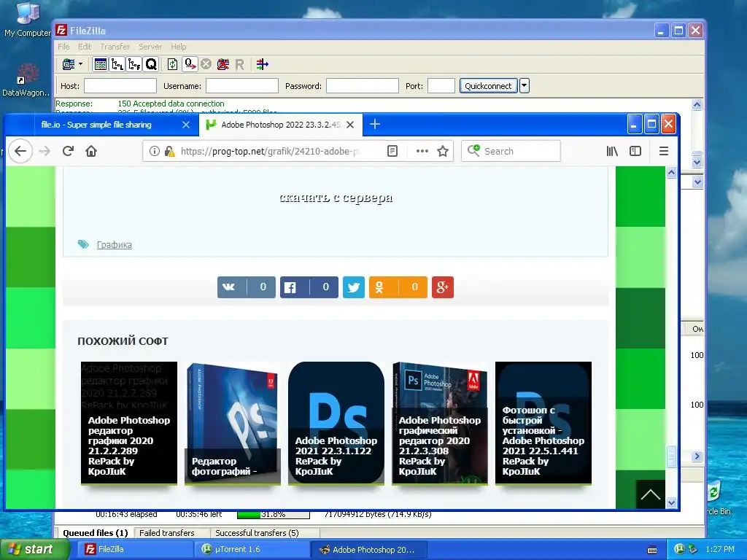Viewport: 747px width, 560px height.
Task: Select Queued files (1) tab
Action: coord(96,533)
